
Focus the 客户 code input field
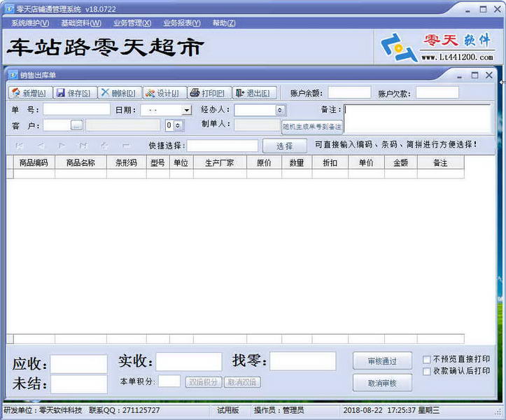pyautogui.click(x=57, y=125)
